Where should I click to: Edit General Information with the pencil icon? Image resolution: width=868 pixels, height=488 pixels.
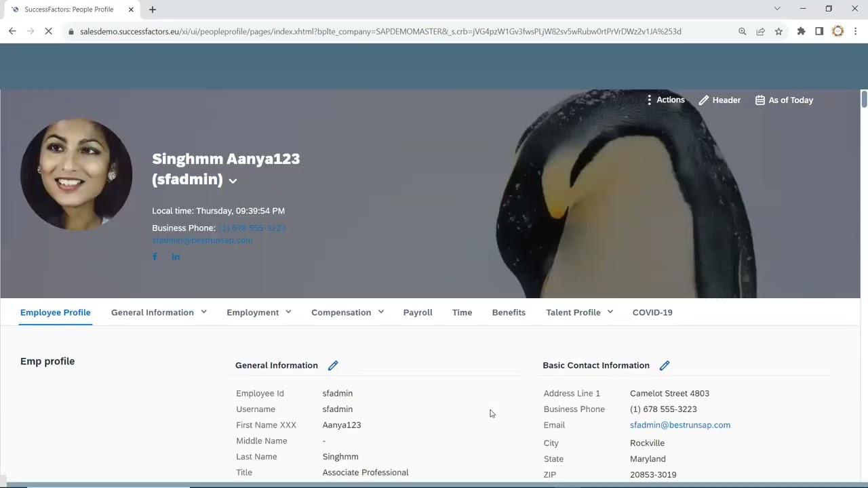[x=333, y=365]
